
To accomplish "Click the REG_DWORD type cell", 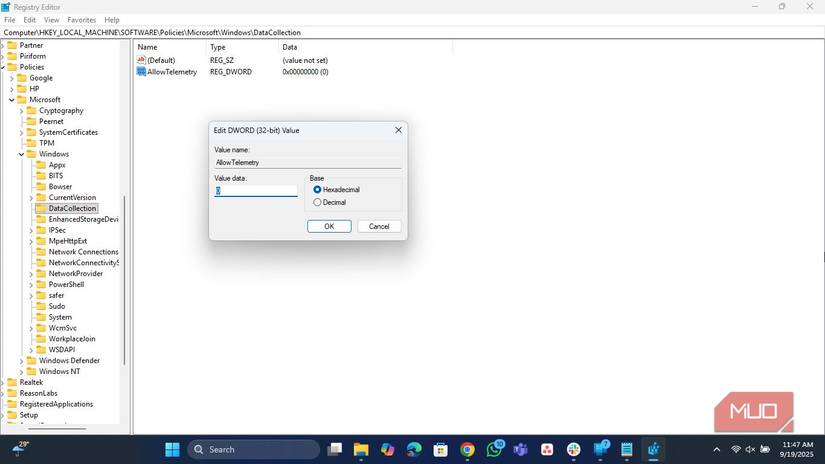I will 230,72.
